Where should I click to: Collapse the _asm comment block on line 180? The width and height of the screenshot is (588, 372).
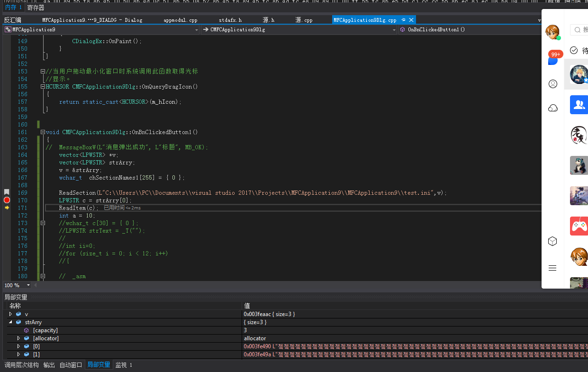coord(43,276)
